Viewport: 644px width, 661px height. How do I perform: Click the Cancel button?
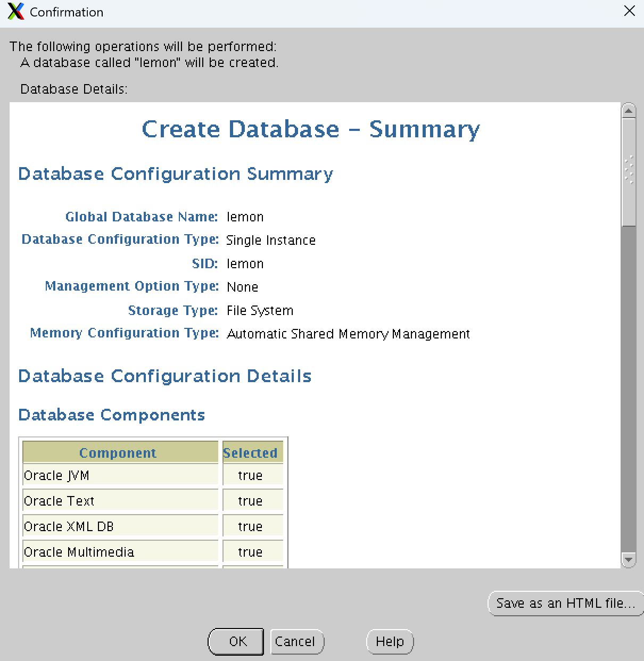297,641
